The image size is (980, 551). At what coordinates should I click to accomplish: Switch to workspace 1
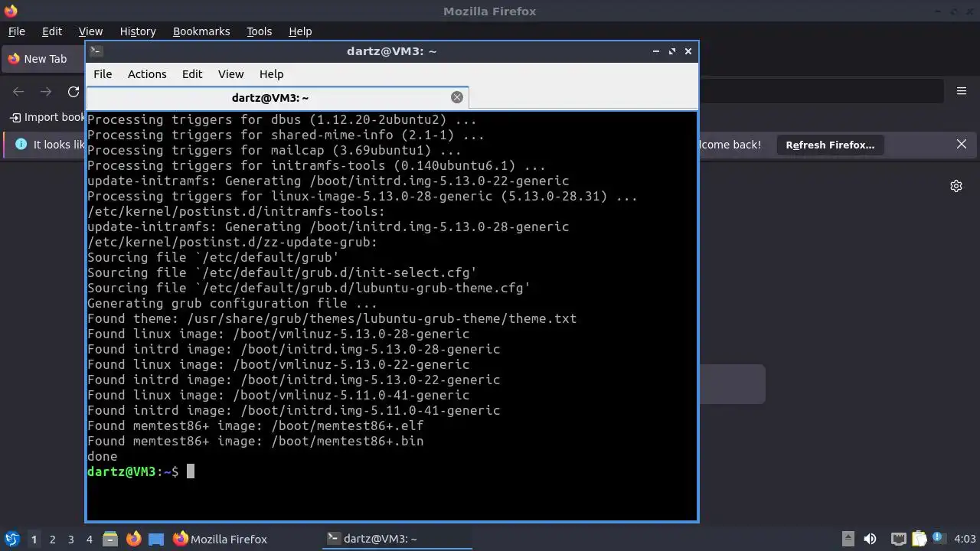(x=34, y=540)
